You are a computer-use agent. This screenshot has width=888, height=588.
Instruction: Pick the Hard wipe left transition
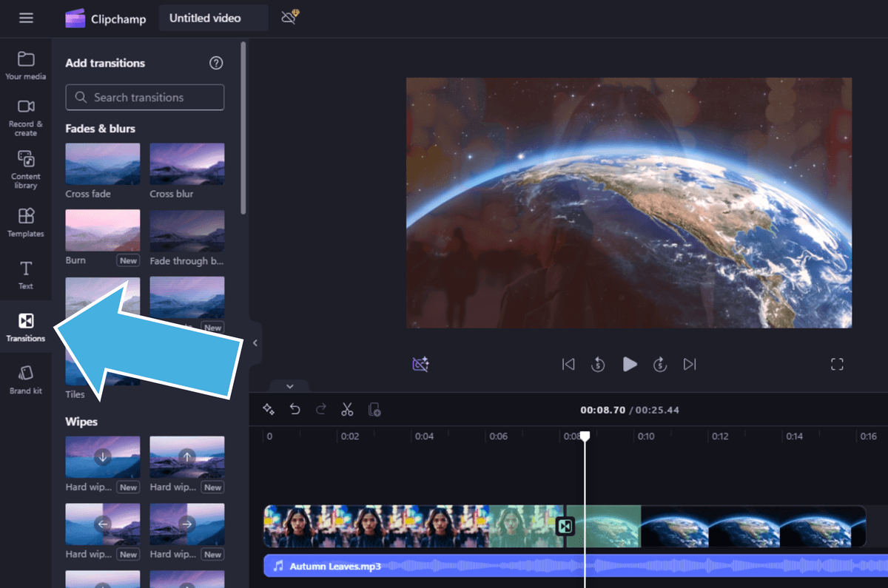tap(102, 524)
